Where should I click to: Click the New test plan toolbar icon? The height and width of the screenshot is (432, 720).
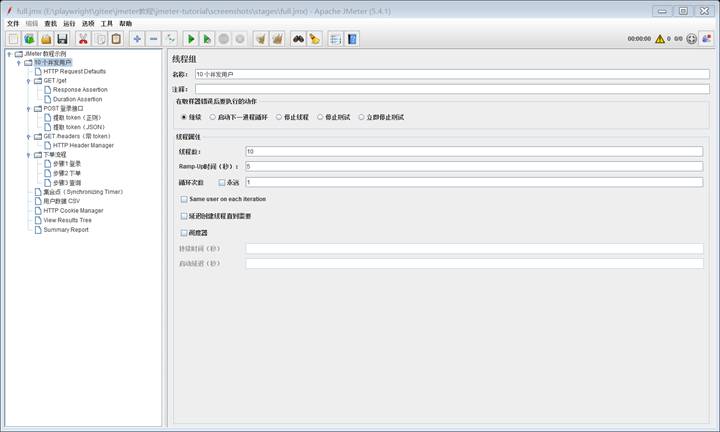point(13,39)
